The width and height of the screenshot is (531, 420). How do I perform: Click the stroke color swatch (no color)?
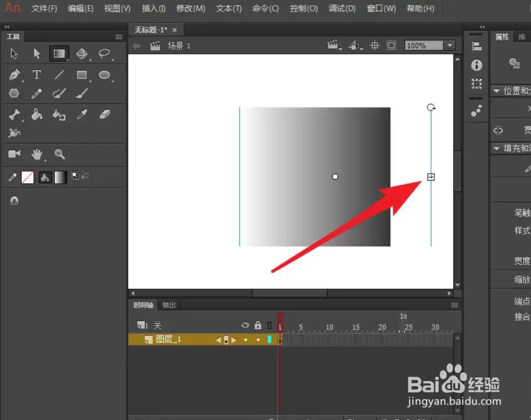pos(28,177)
